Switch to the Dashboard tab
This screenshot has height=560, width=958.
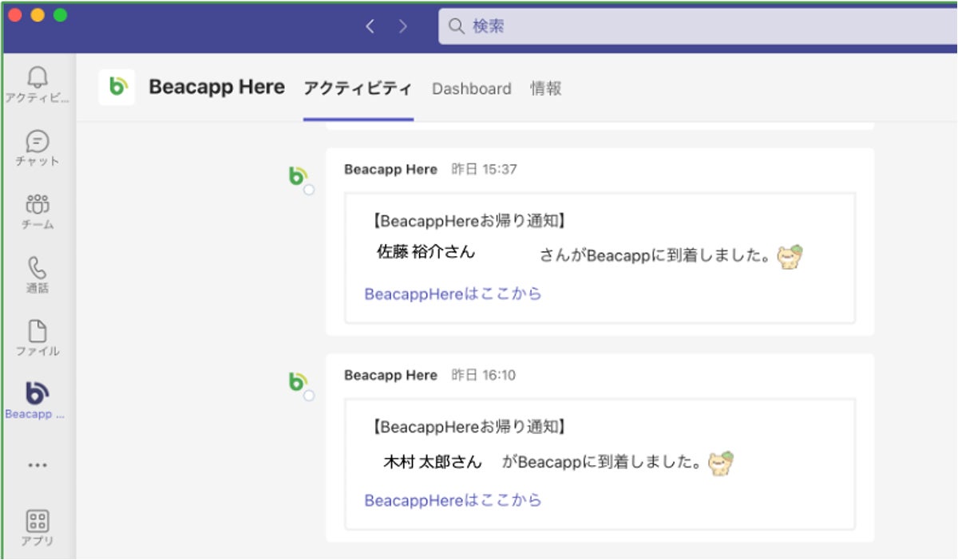click(471, 89)
